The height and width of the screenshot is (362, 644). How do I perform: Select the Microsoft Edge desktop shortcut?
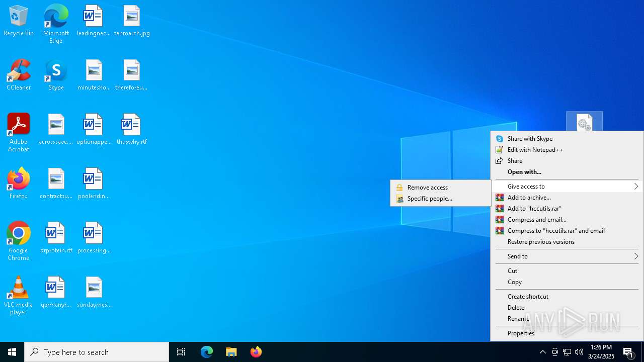pos(56,24)
